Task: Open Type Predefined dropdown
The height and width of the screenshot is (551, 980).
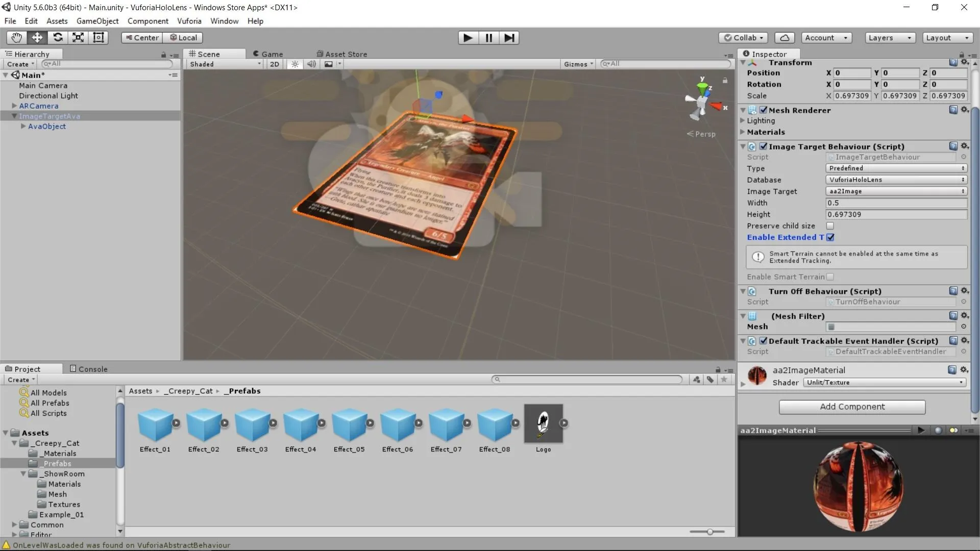Action: [896, 168]
